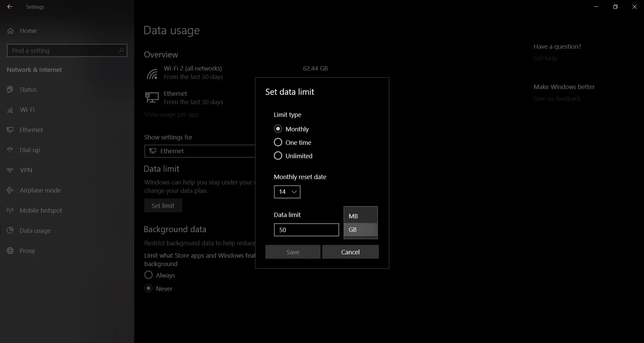Choose GB from the unit list
The width and height of the screenshot is (644, 343).
tap(361, 230)
